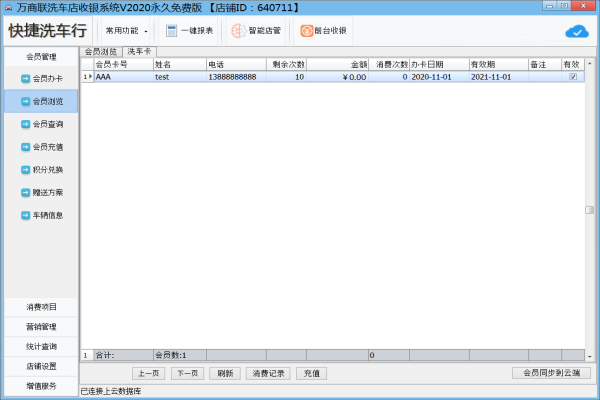
Task: Click the arrow icon beside 车辆信息
Action: point(25,215)
